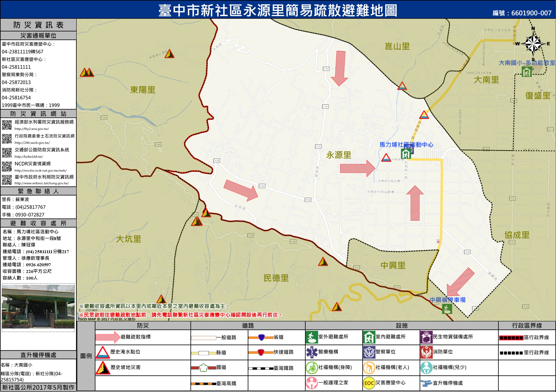Viewport: 556px width, 392px height.
Task: Click the compass rose icon
Action: click(533, 44)
